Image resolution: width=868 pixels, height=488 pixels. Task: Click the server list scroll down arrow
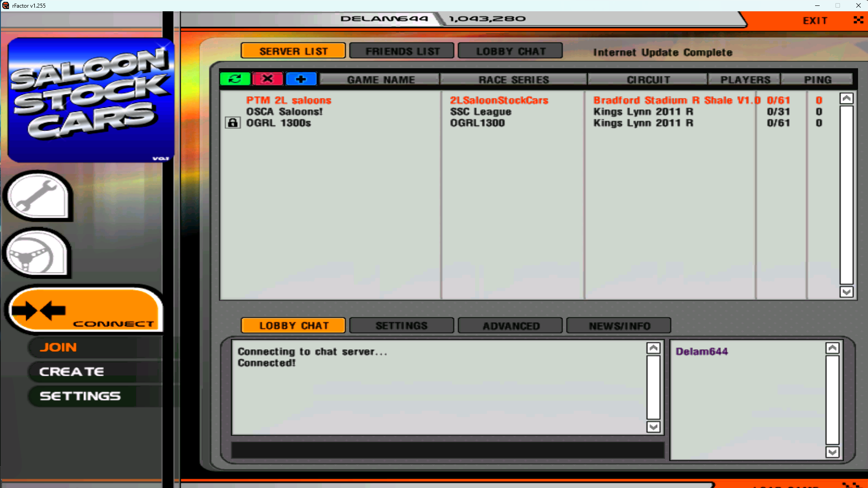[x=846, y=292]
